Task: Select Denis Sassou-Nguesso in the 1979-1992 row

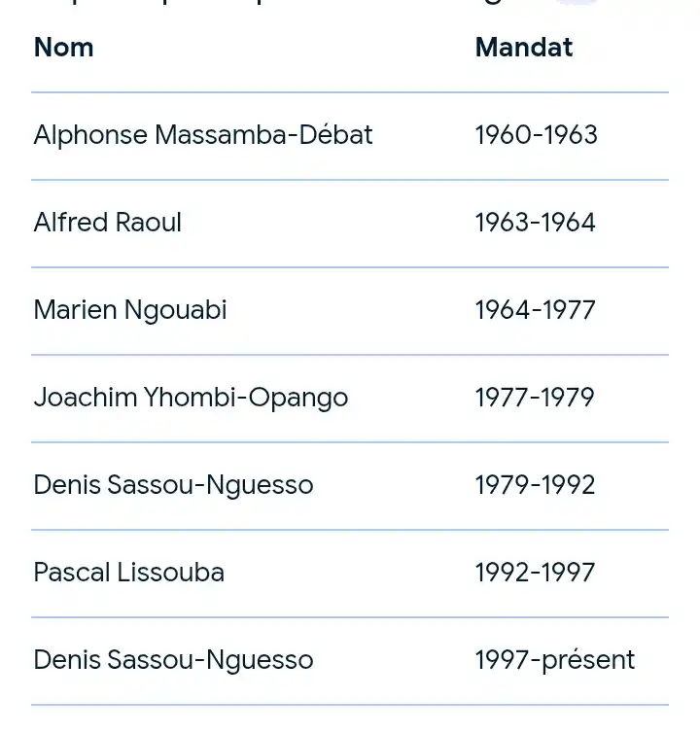Action: (x=173, y=485)
